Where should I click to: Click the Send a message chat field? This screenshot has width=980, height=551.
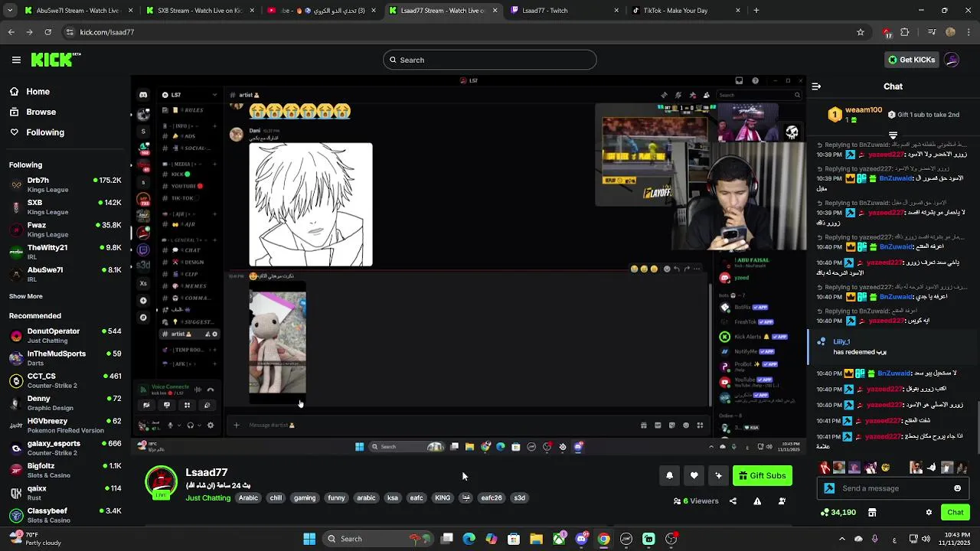pos(892,488)
